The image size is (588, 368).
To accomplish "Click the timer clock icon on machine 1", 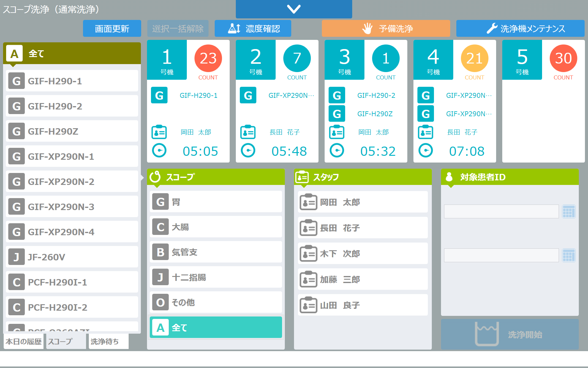I will pos(159,151).
